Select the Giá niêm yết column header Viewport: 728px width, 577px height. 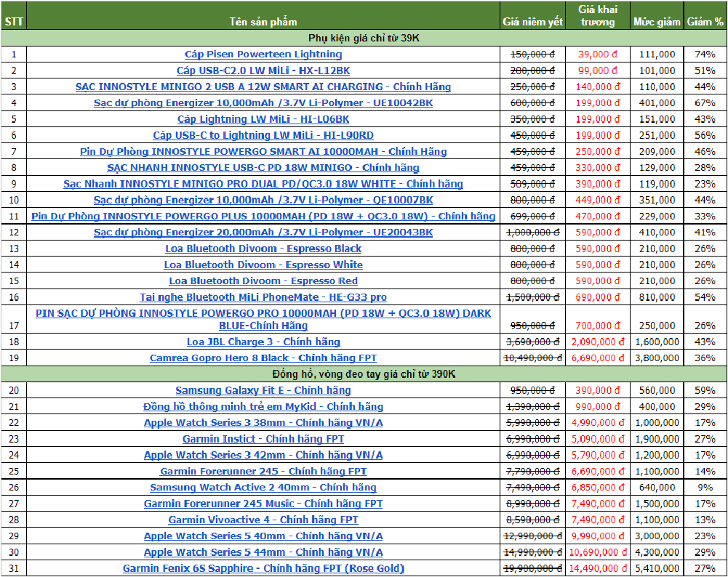coord(532,16)
